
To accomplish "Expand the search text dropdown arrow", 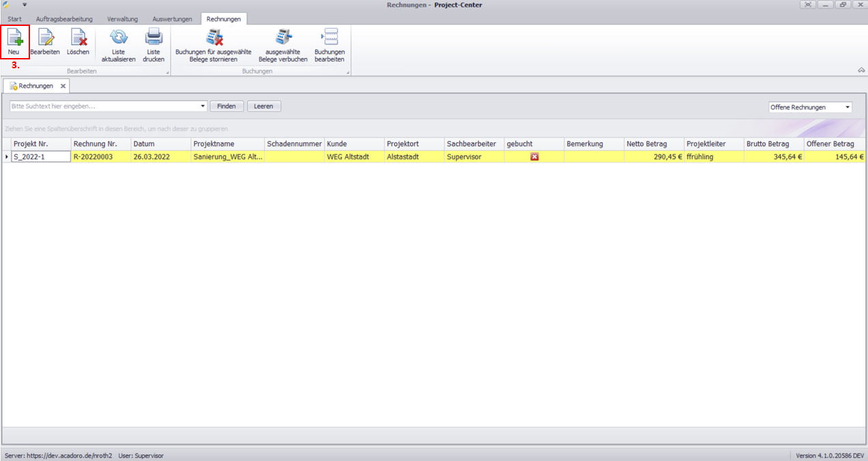I will pos(203,107).
